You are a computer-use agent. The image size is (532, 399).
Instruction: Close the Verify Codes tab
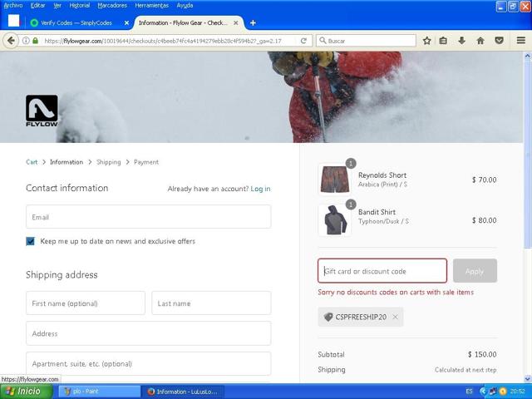[x=126, y=22]
